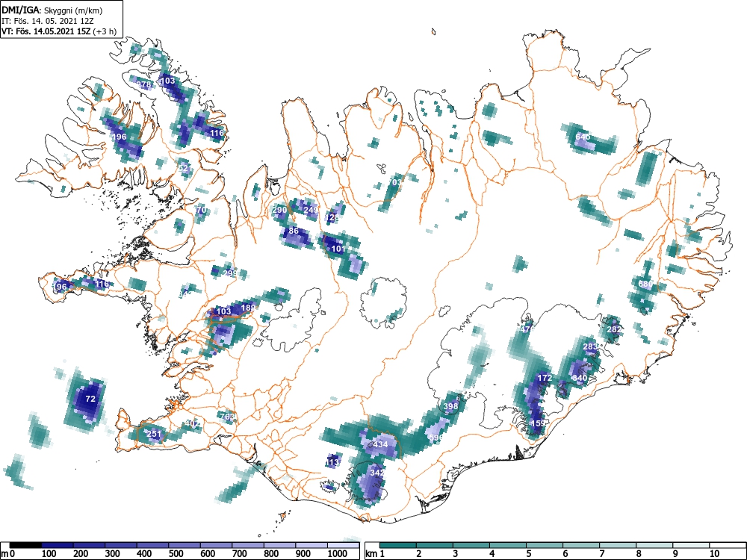Screen dimensions: 747x560
Task: Click the map label 282
Action: (x=614, y=329)
